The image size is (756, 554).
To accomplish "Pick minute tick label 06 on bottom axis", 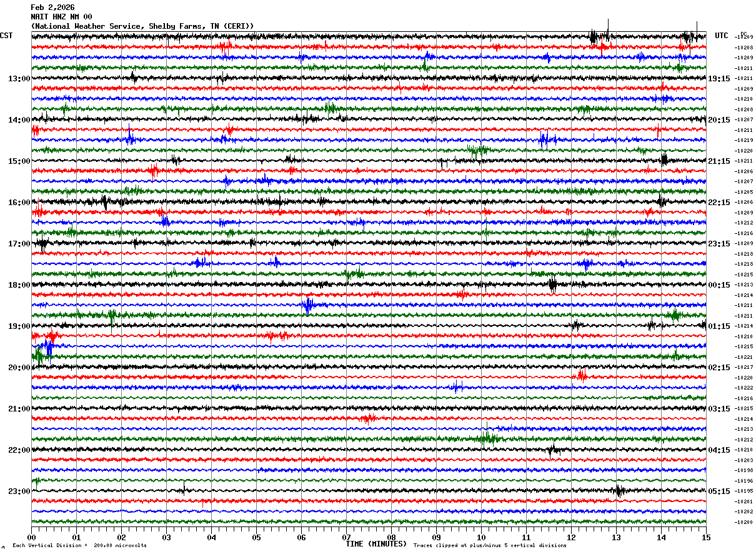I will click(x=301, y=537).
